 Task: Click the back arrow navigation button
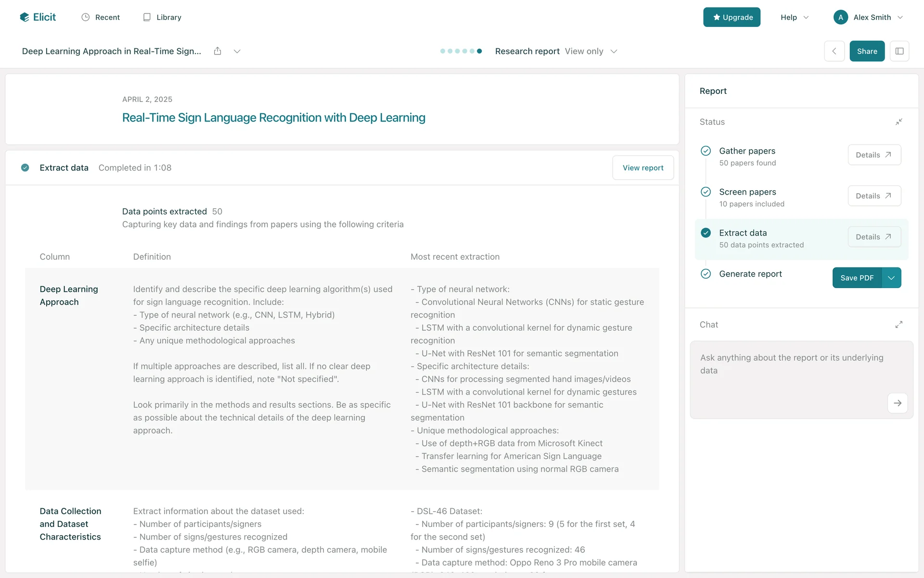point(834,51)
